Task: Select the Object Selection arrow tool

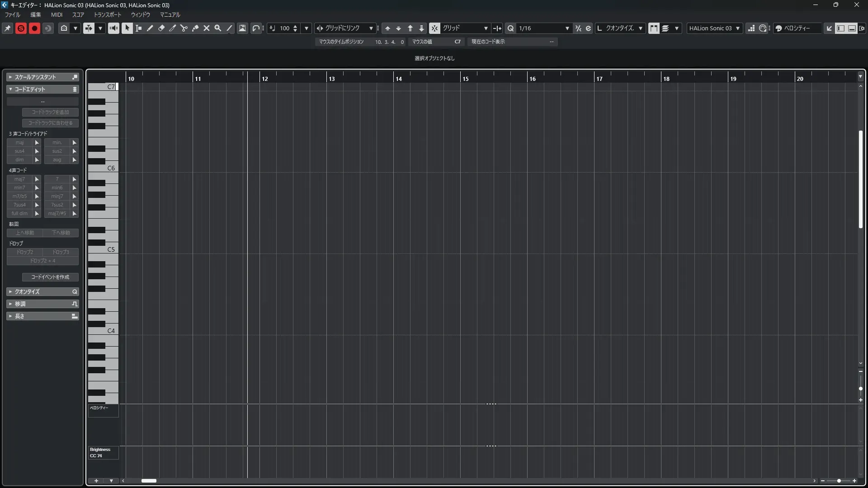Action: (127, 28)
